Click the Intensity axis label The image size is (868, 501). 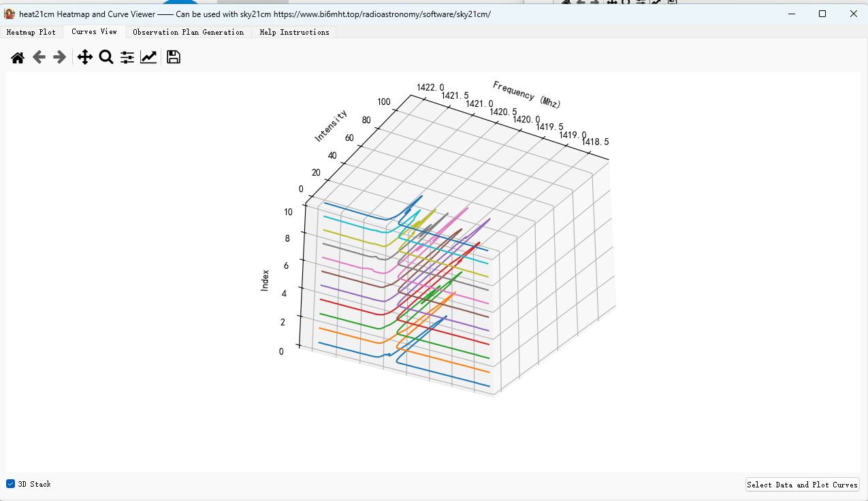(x=331, y=126)
